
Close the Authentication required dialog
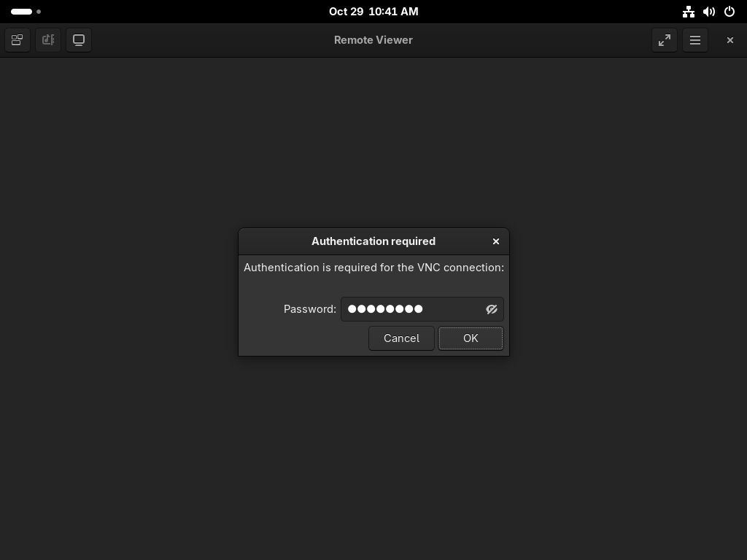pyautogui.click(x=496, y=241)
